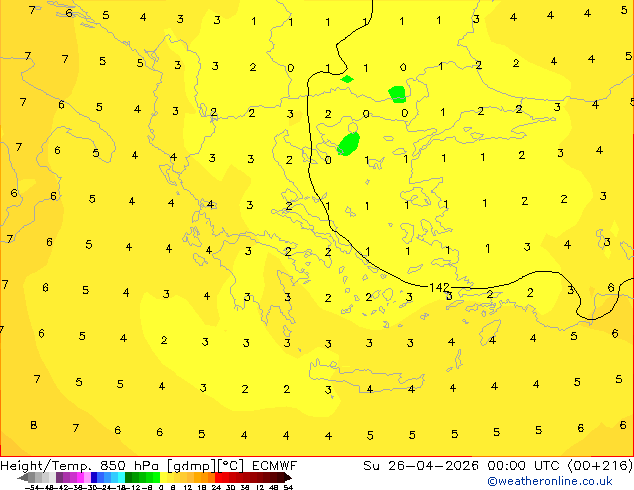Viewport: 634px width, 490px height.
Task: Select the squarish green patch near the top
Action: pos(397,94)
